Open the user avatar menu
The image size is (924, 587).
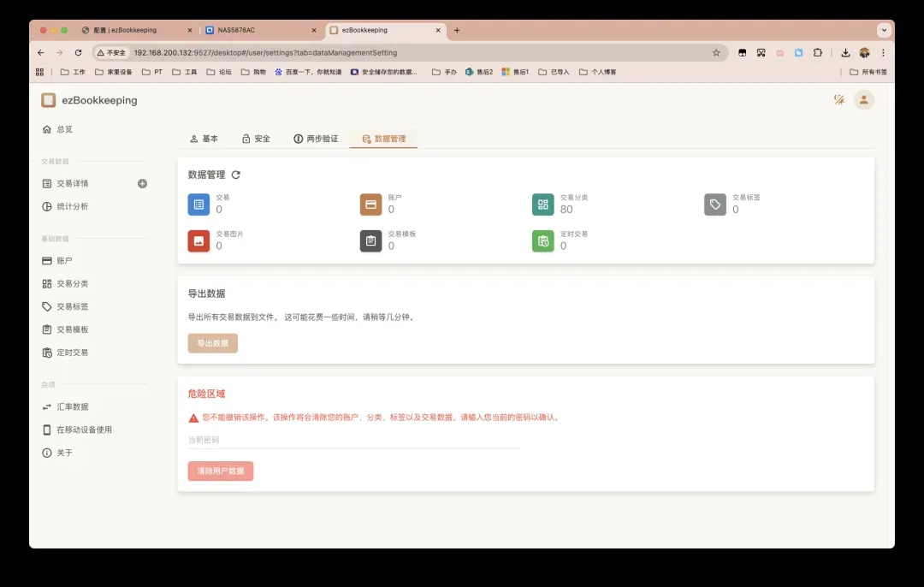point(864,100)
